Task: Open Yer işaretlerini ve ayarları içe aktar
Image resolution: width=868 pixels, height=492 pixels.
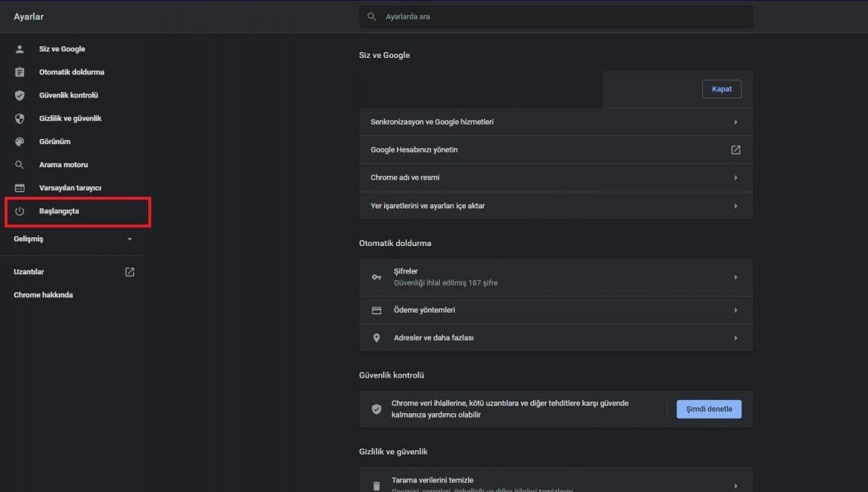Action: [736, 205]
